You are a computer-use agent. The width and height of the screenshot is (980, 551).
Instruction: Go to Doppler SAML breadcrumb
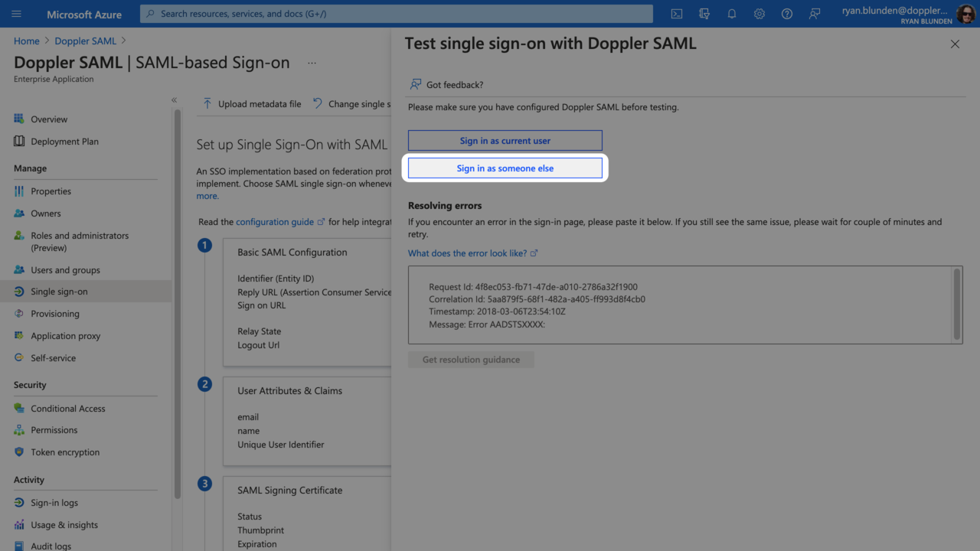point(86,41)
